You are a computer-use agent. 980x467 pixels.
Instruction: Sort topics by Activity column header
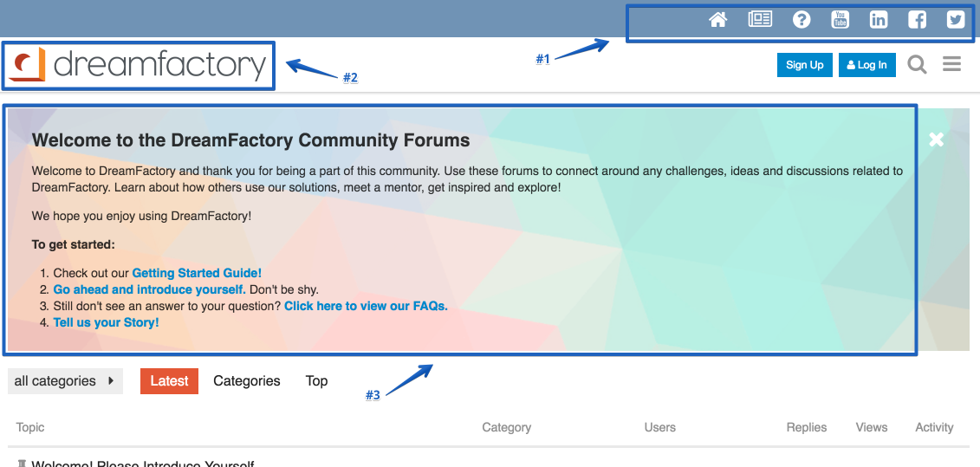click(934, 428)
